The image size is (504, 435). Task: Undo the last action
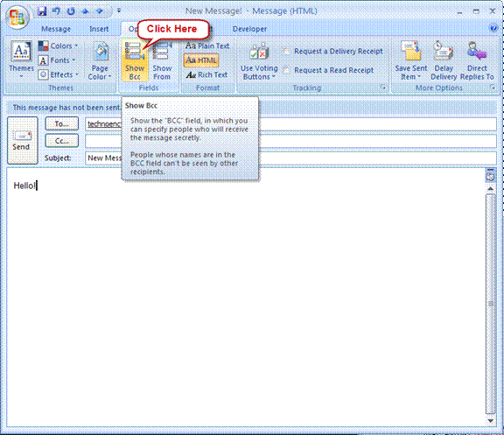[56, 11]
